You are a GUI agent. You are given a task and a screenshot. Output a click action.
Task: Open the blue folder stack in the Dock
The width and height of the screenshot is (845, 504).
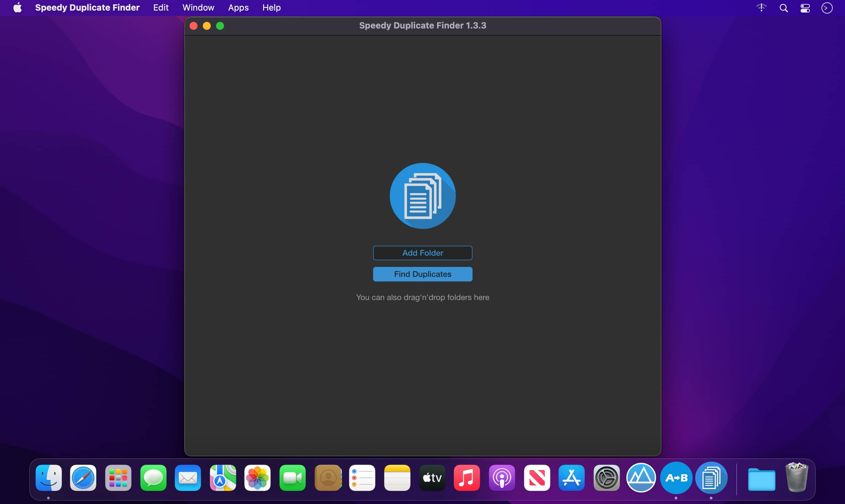point(761,479)
